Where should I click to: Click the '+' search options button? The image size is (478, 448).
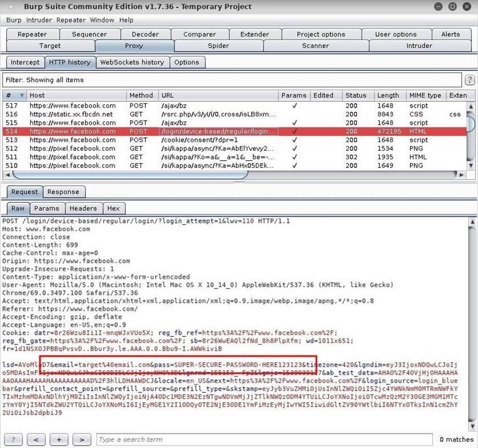pos(59,439)
